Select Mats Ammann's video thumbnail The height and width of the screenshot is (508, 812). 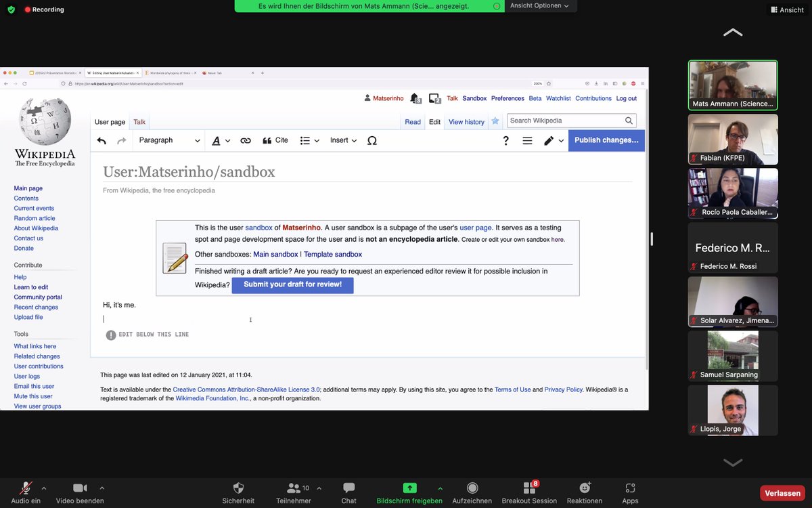point(733,85)
